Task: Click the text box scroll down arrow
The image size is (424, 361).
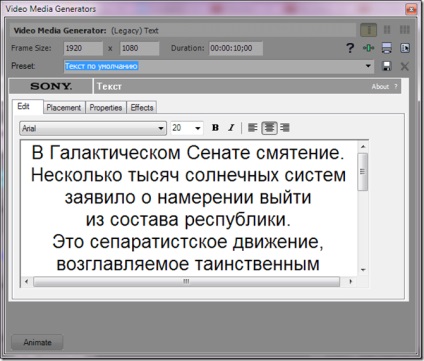Action: tap(363, 270)
